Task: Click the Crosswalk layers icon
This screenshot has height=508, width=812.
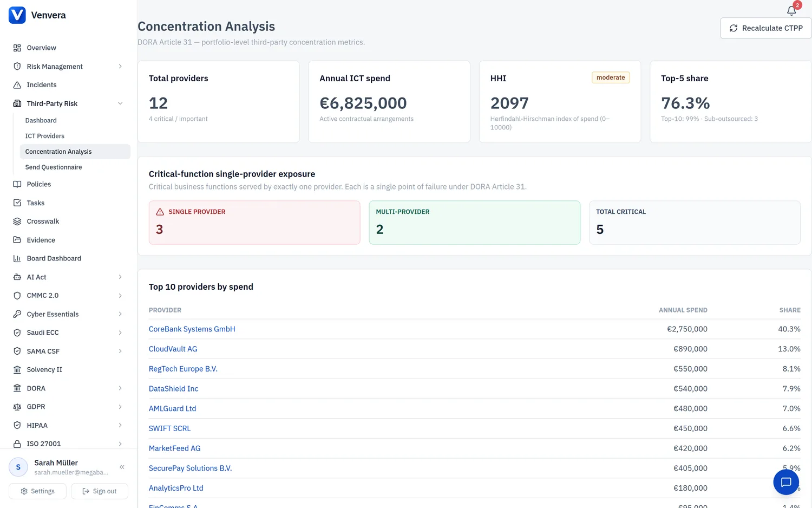Action: click(17, 222)
